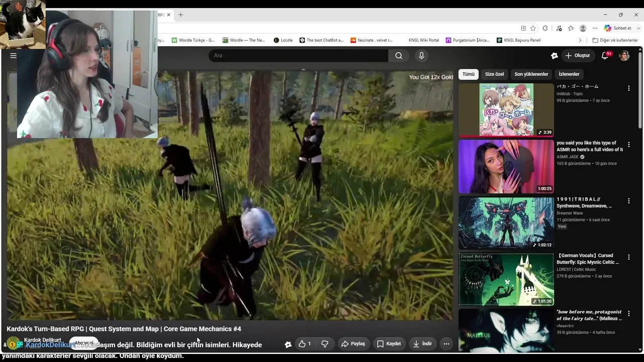Open the LoLdle bookmark
Image resolution: width=644 pixels, height=362 pixels.
pyautogui.click(x=283, y=40)
